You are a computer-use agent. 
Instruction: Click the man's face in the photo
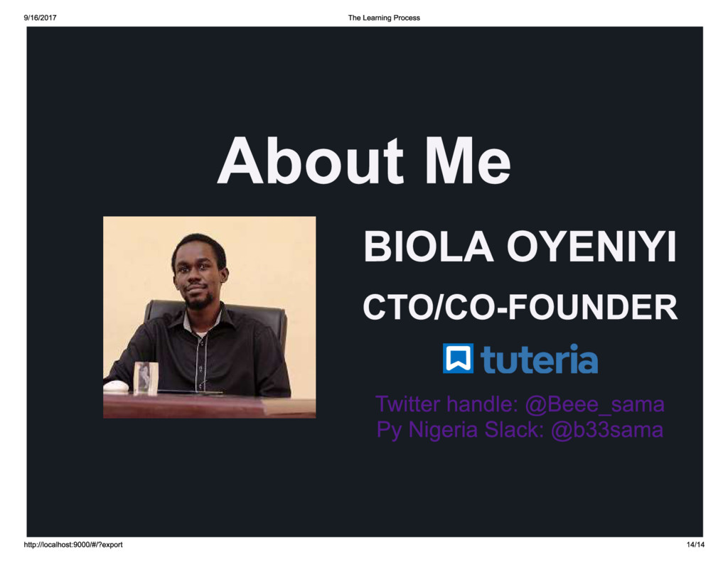[198, 279]
